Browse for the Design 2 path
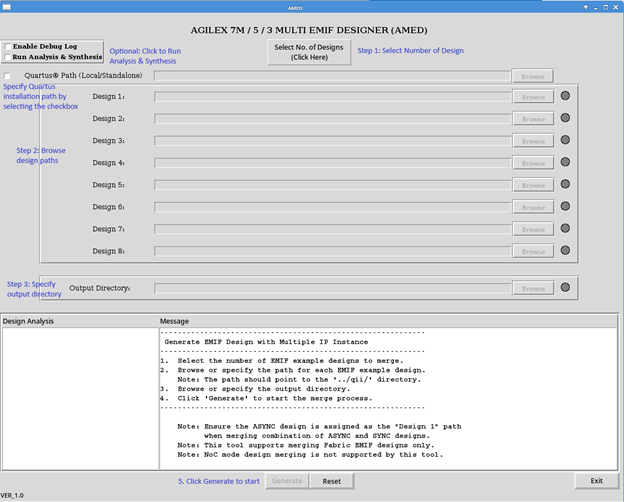The image size is (624, 502). coord(533,119)
